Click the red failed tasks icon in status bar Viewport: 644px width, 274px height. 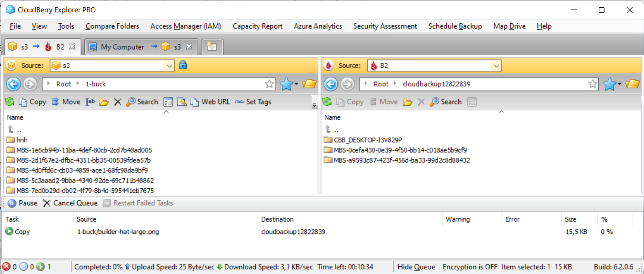coord(7,267)
